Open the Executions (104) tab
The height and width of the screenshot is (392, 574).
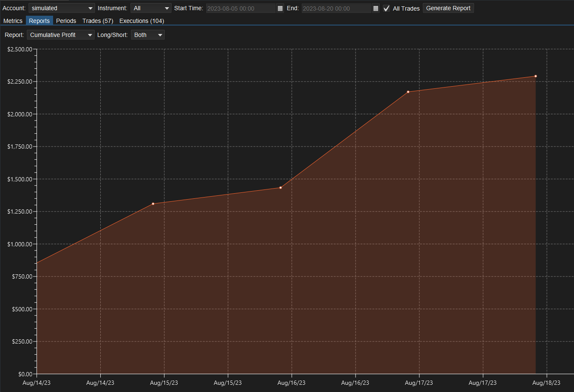click(x=141, y=21)
